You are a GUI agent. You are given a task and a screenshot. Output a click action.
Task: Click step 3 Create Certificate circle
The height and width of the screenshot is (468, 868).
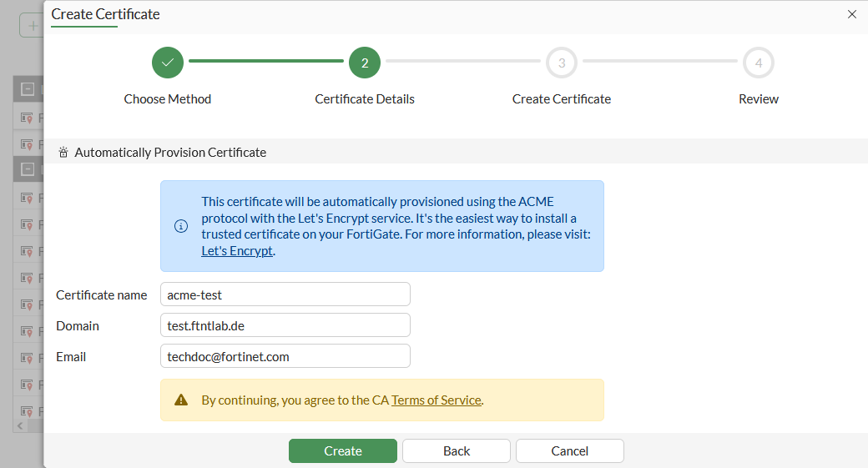(562, 63)
